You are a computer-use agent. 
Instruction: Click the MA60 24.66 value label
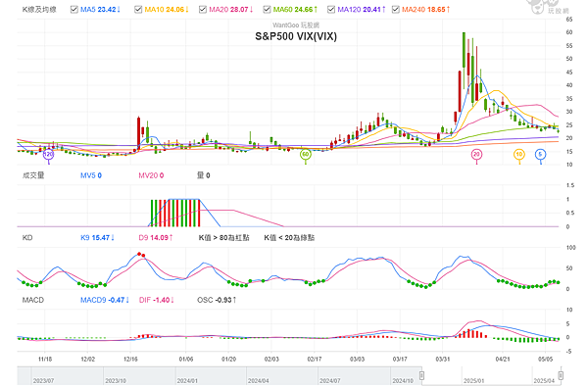[295, 10]
